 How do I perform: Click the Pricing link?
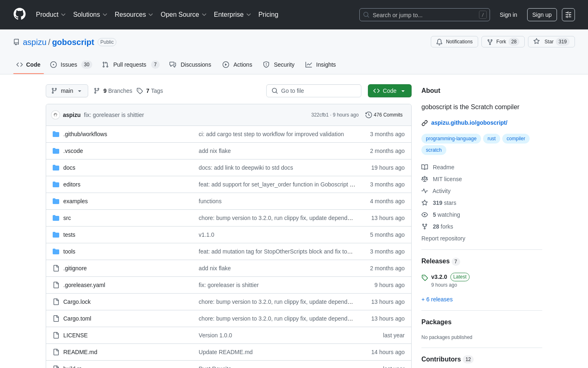click(268, 15)
